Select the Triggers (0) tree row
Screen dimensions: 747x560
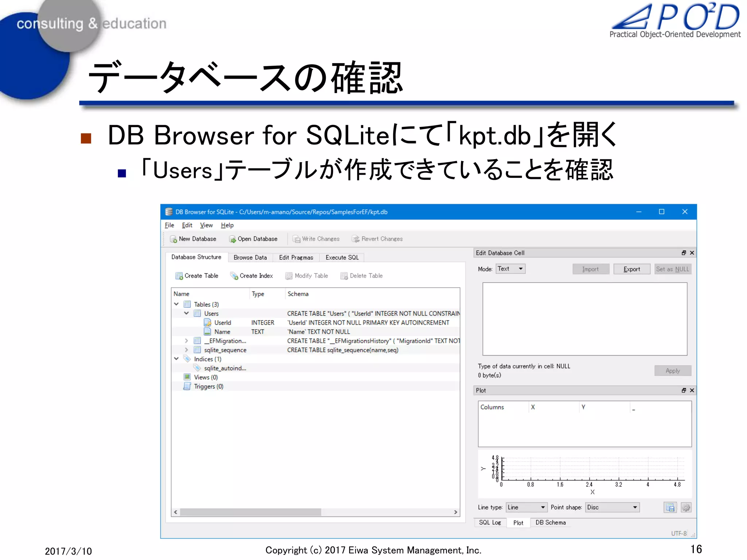tap(316, 386)
